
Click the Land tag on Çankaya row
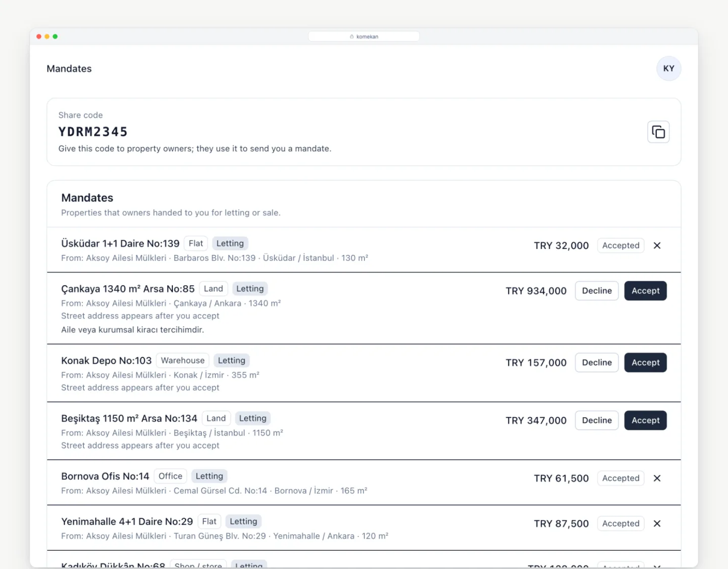[x=213, y=289]
